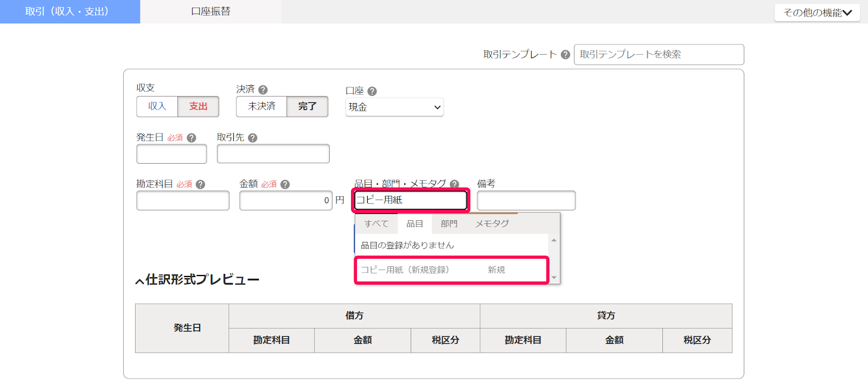Select 部門 tab in tag popup
Viewport: 868px width, 384px height.
click(x=449, y=223)
